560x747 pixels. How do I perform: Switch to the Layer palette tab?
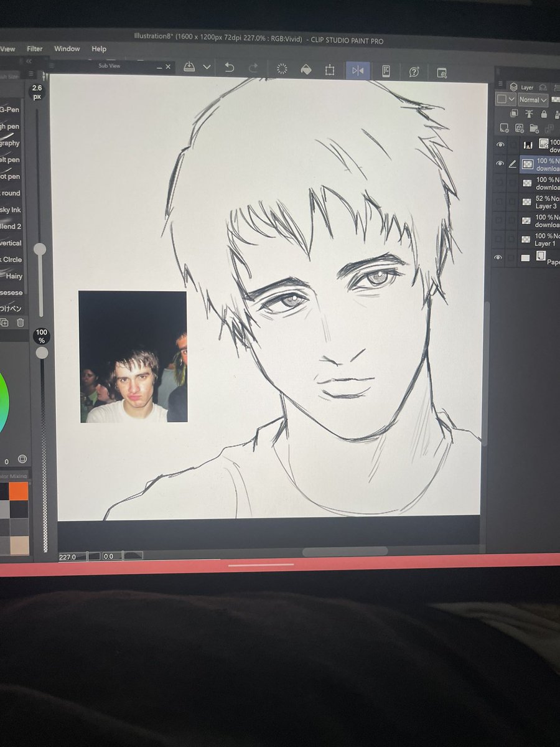[521, 87]
